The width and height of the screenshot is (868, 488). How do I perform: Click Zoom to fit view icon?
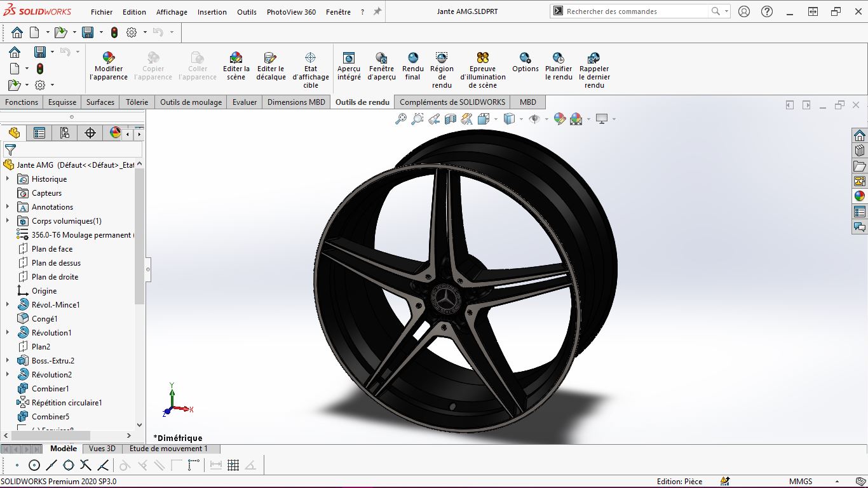401,119
